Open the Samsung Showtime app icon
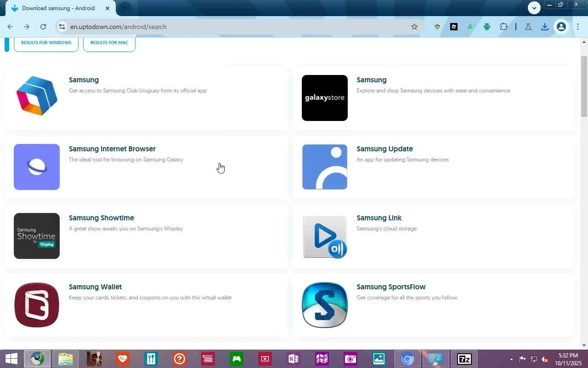The height and width of the screenshot is (368, 588). [x=37, y=236]
